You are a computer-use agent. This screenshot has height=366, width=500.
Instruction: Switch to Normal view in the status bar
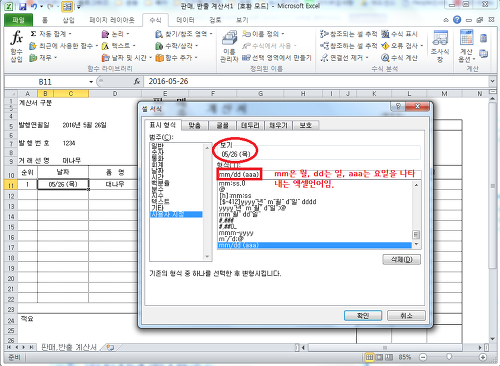point(369,357)
